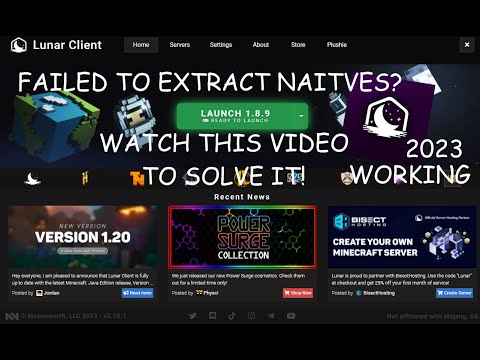Expand the version selector dropdown arrow
This screenshot has height=360, width=480.
click(x=301, y=116)
